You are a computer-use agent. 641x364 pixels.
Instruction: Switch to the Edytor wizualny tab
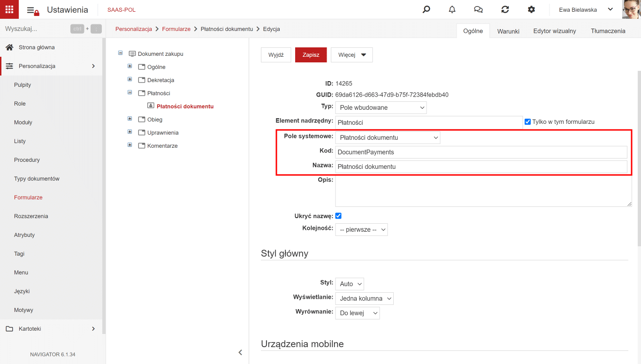555,31
